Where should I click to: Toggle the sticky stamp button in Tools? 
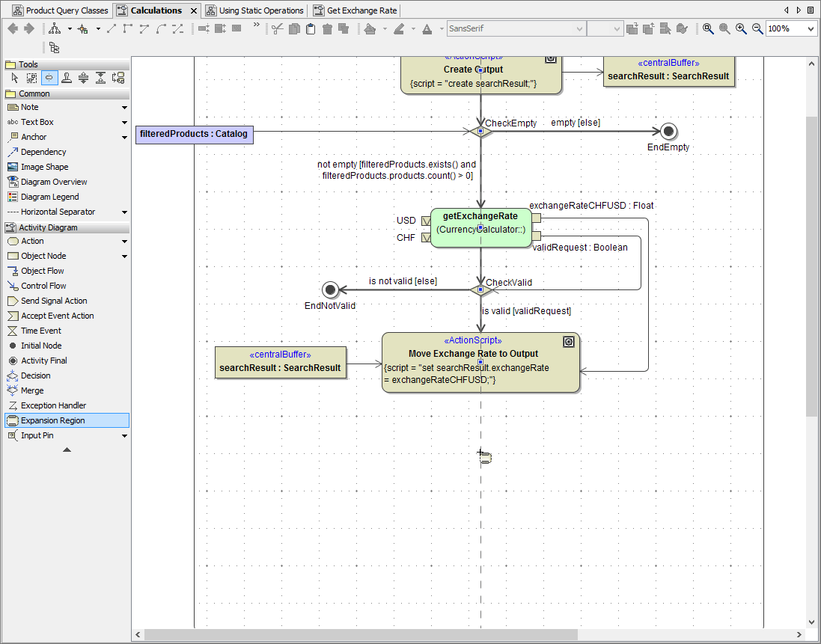pyautogui.click(x=66, y=78)
